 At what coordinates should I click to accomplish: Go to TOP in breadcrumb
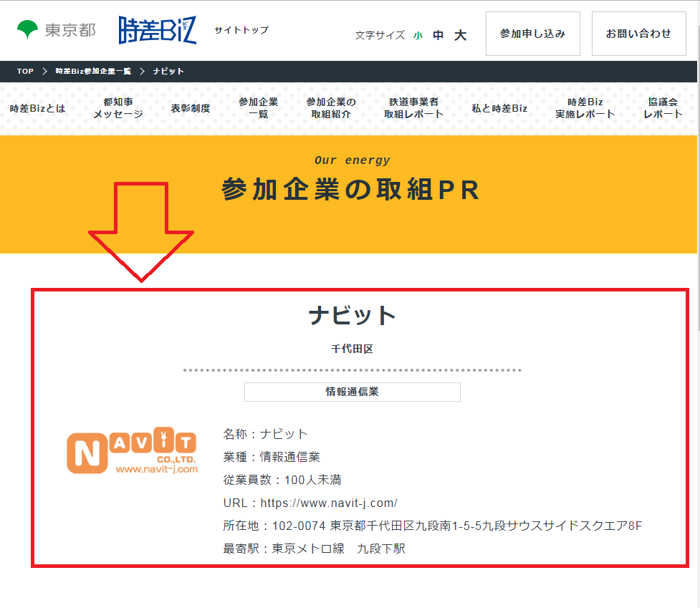coord(25,72)
